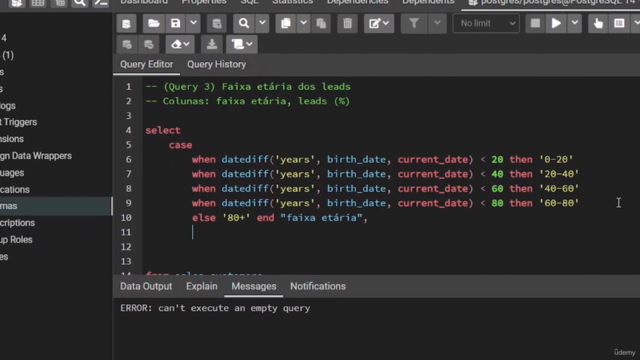Open the Explain results tab
Image resolution: width=640 pixels, height=360 pixels.
click(202, 286)
